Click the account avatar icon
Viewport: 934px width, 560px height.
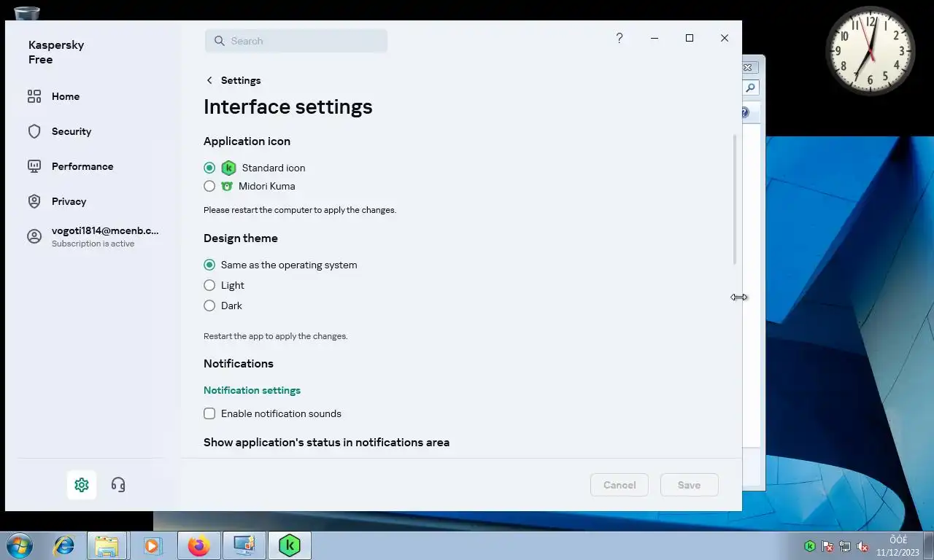click(34, 236)
